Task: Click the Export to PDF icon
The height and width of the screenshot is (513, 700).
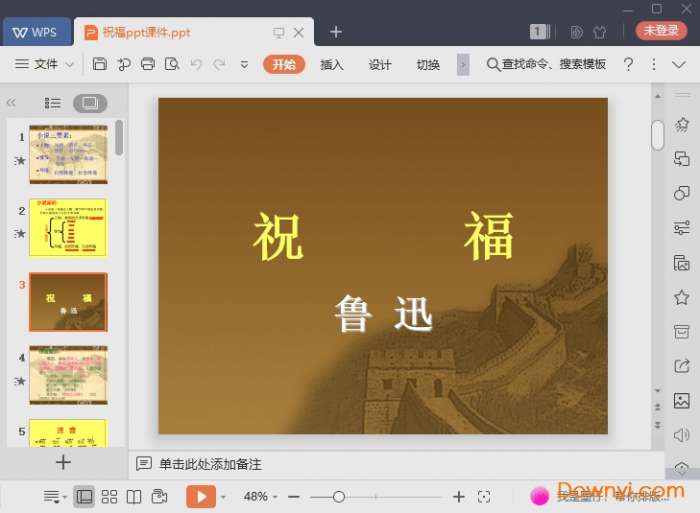Action: (x=124, y=64)
